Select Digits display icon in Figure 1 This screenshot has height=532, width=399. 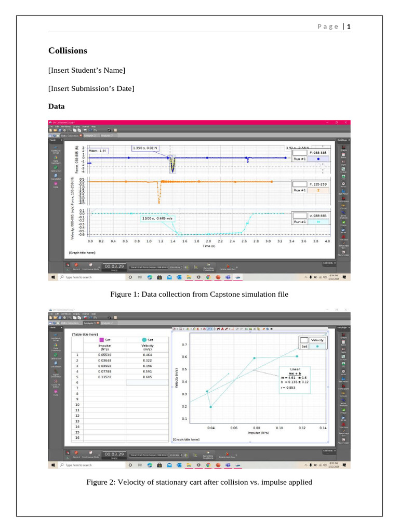343,163
